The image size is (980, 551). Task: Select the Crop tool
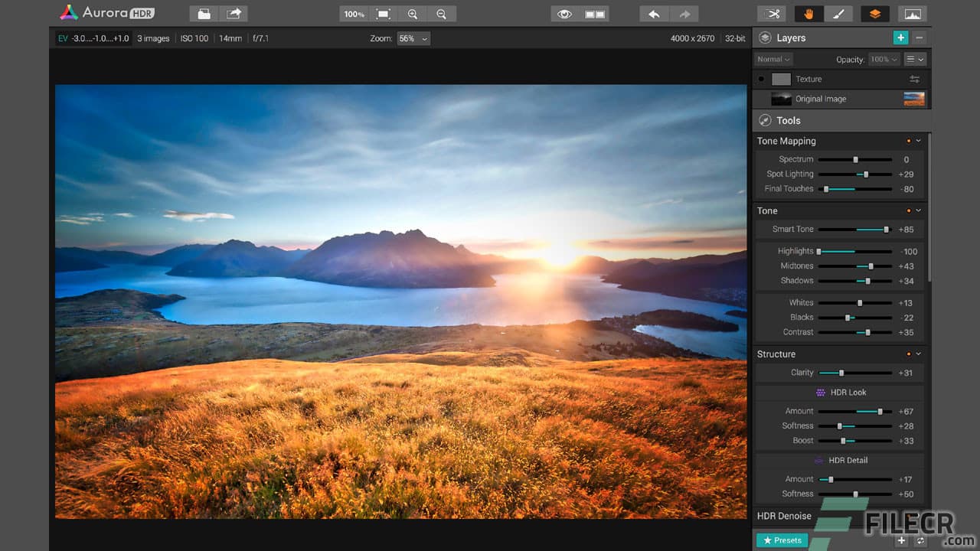tap(772, 13)
